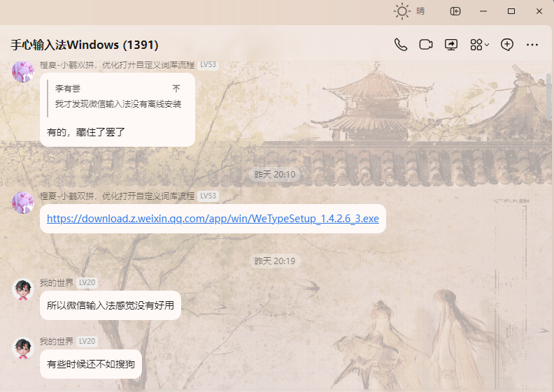Close the chat window
The width and height of the screenshot is (554, 392).
(539, 11)
